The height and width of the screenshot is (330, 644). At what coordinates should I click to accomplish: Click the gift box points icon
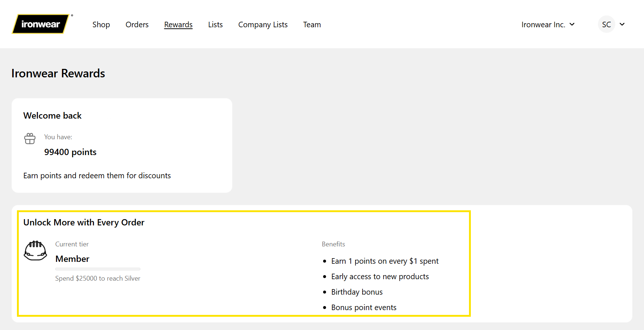(30, 138)
